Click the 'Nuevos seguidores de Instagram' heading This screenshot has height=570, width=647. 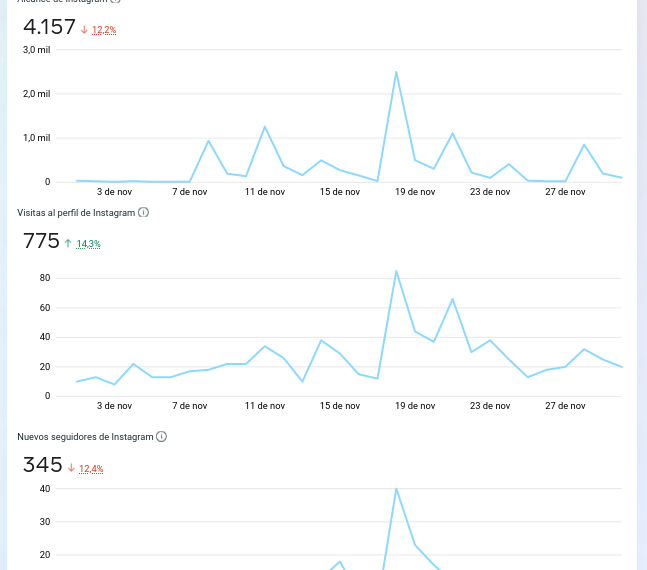tap(85, 437)
